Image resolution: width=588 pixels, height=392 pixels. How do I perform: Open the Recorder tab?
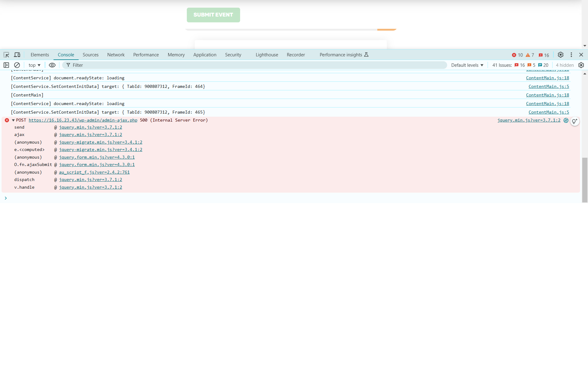(x=296, y=55)
